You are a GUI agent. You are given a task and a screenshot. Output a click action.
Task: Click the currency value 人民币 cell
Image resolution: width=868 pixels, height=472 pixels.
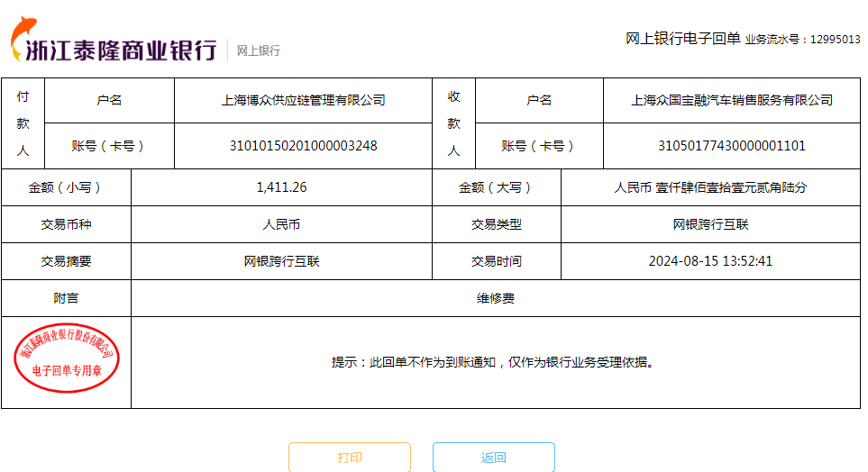tap(281, 224)
